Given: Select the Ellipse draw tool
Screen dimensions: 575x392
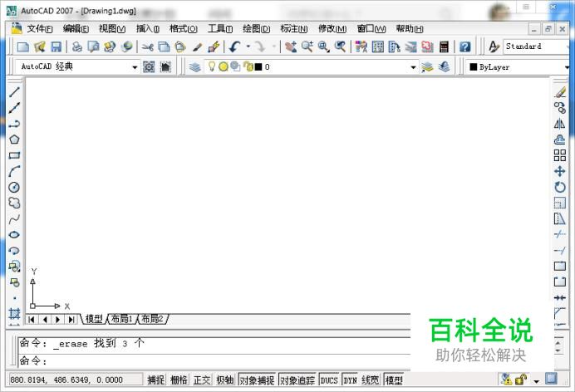Looking at the screenshot, I should pyautogui.click(x=14, y=235).
